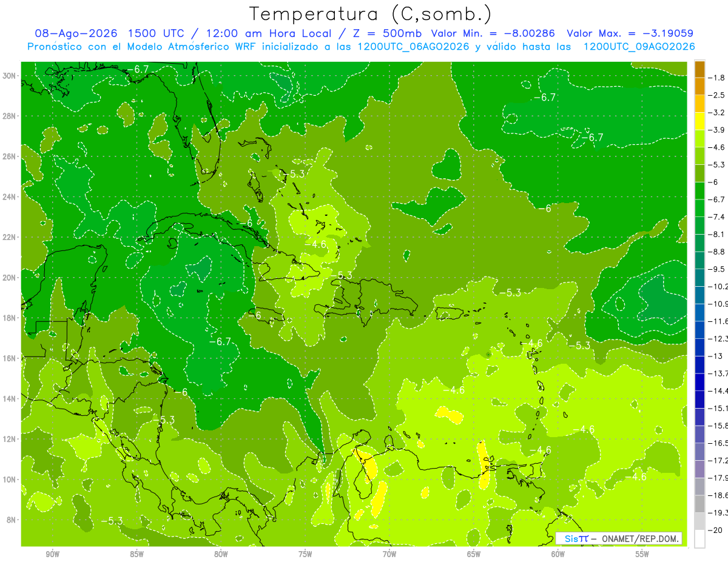Click the -20 colorbar legend value
Screen dimensions: 728x562
(x=716, y=530)
